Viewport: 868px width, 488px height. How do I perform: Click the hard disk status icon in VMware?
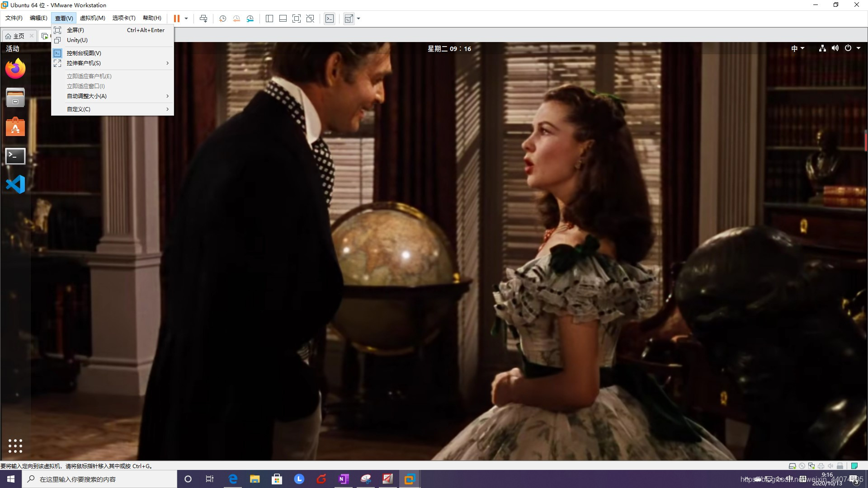792,466
